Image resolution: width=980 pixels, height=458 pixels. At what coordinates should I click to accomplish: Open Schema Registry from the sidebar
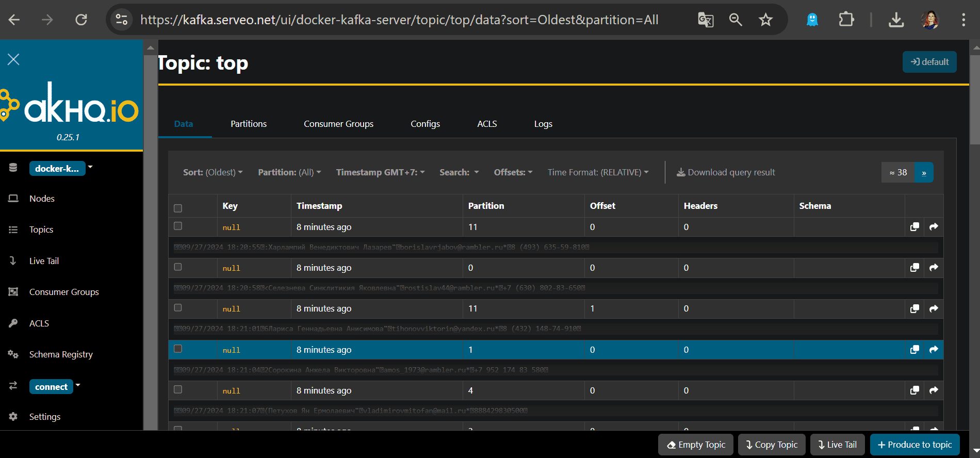61,354
